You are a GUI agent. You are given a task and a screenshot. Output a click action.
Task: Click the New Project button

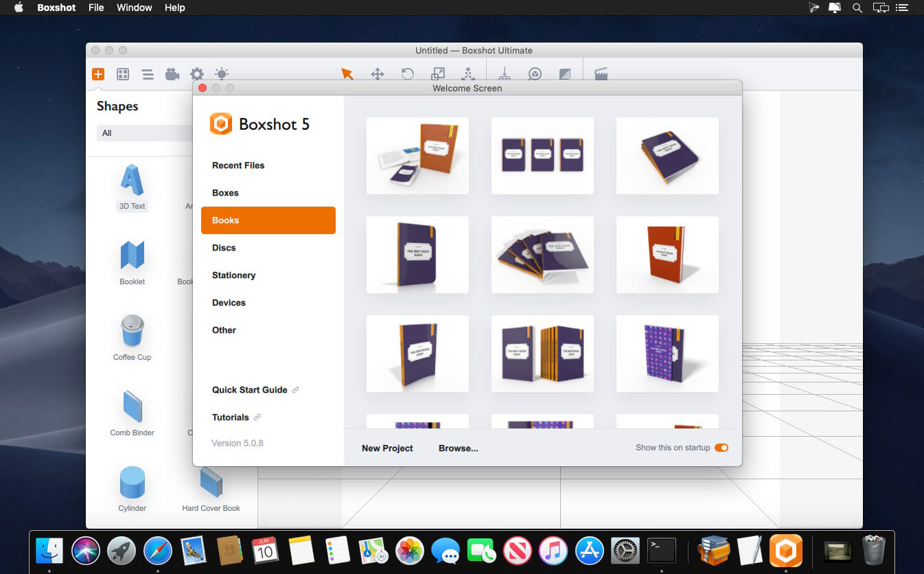pyautogui.click(x=387, y=448)
